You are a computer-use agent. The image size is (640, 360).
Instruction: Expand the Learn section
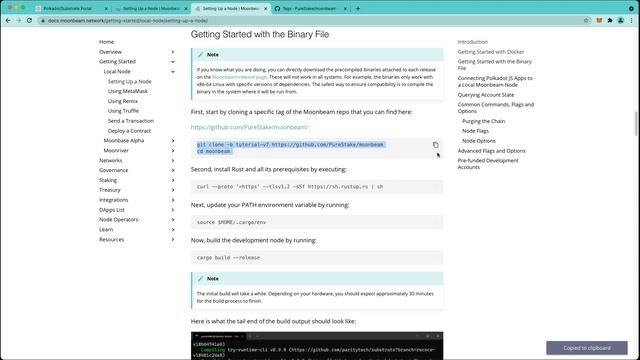coord(173,229)
